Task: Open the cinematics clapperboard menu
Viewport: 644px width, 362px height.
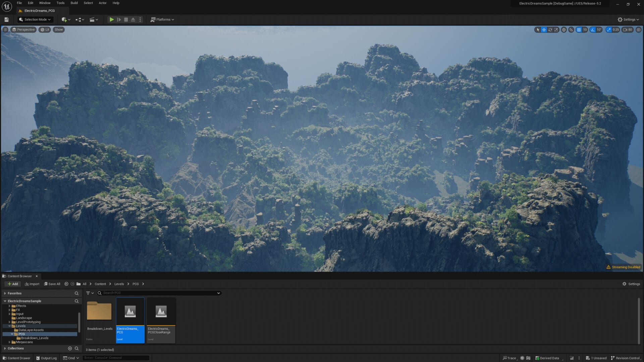Action: 94,19
